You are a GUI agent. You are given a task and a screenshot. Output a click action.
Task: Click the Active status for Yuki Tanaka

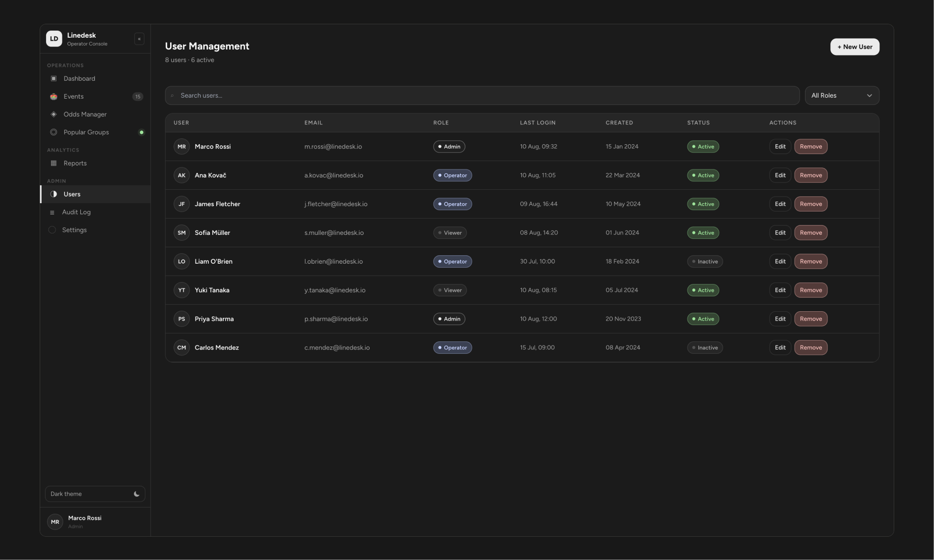pyautogui.click(x=703, y=290)
